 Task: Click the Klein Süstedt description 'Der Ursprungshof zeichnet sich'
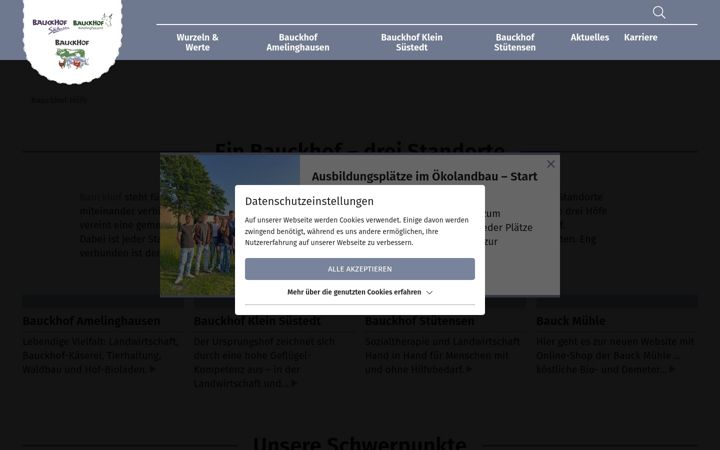click(x=264, y=362)
